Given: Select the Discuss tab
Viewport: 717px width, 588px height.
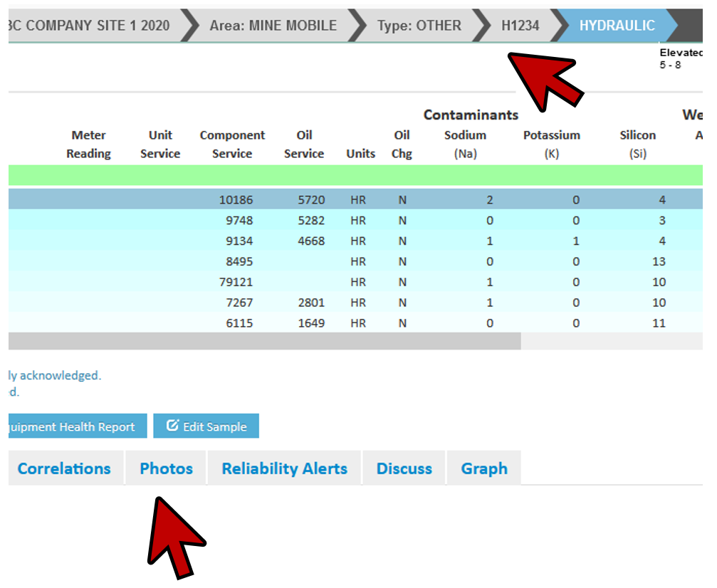Looking at the screenshot, I should [x=404, y=468].
